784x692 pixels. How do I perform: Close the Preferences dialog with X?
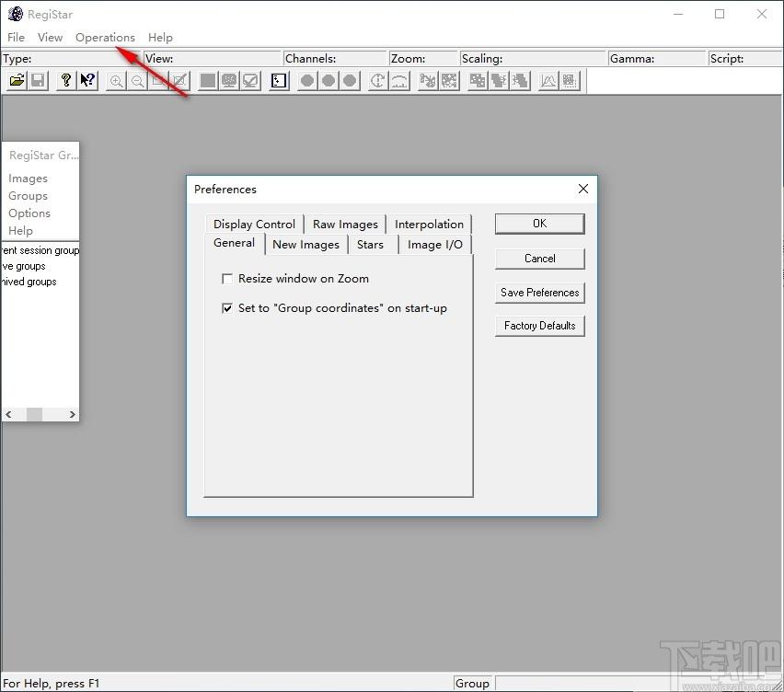tap(583, 189)
